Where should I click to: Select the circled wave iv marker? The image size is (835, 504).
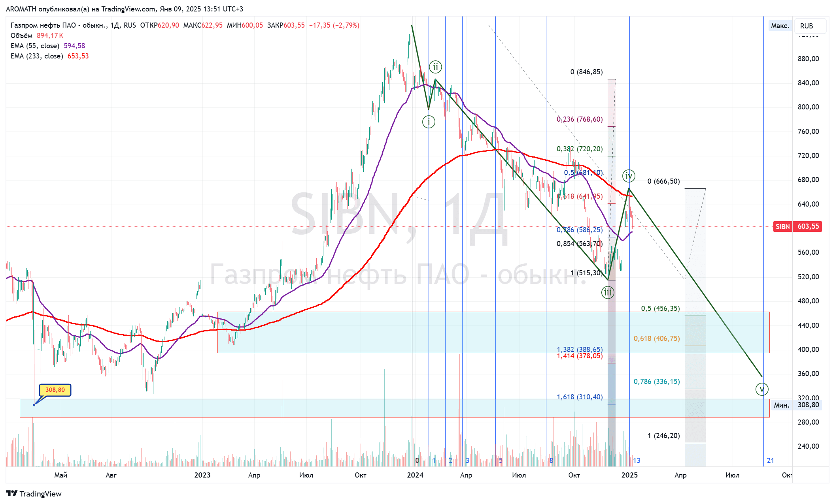[629, 176]
